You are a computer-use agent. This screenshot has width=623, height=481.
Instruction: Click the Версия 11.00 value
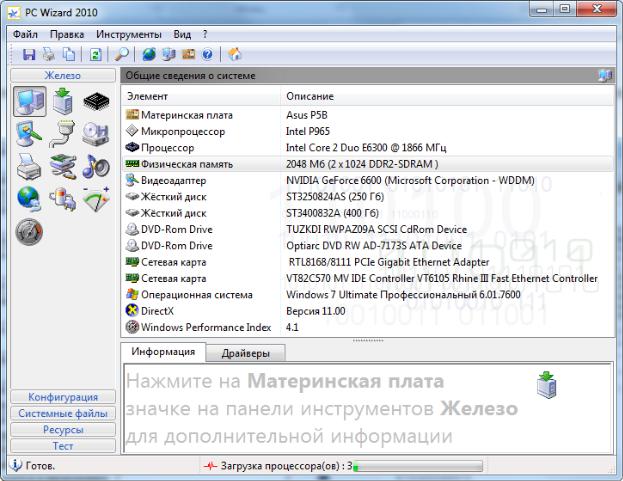tap(315, 311)
